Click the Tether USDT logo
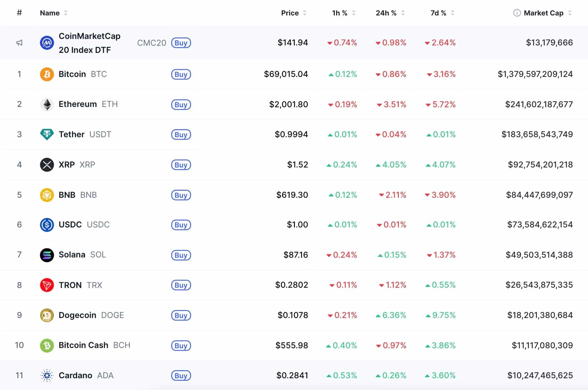This screenshot has width=588, height=390. pyautogui.click(x=47, y=134)
